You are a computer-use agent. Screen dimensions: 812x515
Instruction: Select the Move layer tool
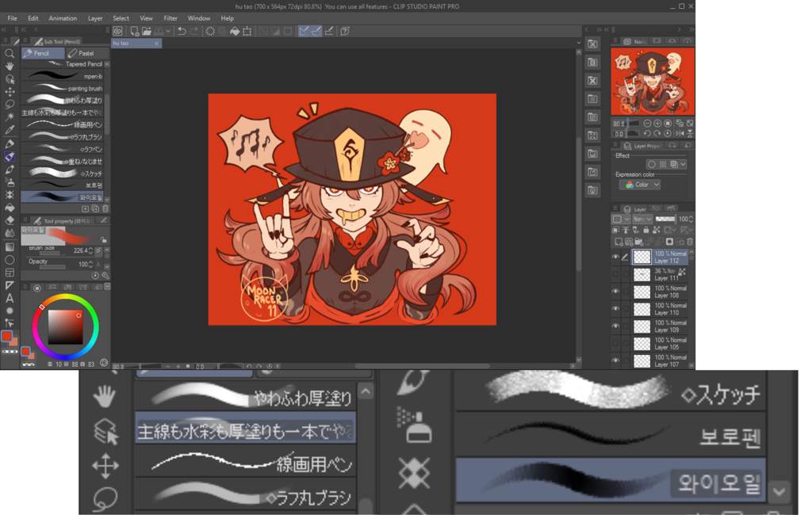click(x=10, y=92)
